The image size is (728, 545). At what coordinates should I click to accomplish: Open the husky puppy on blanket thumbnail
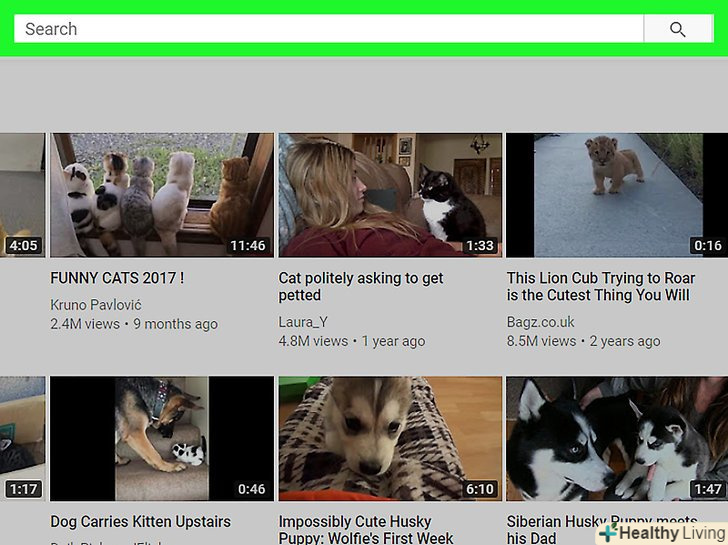point(390,438)
